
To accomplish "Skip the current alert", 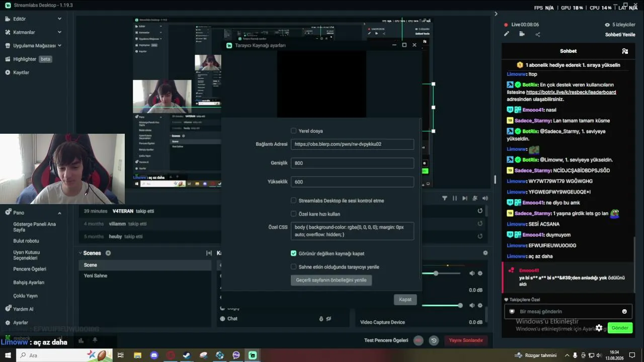I will 465,198.
